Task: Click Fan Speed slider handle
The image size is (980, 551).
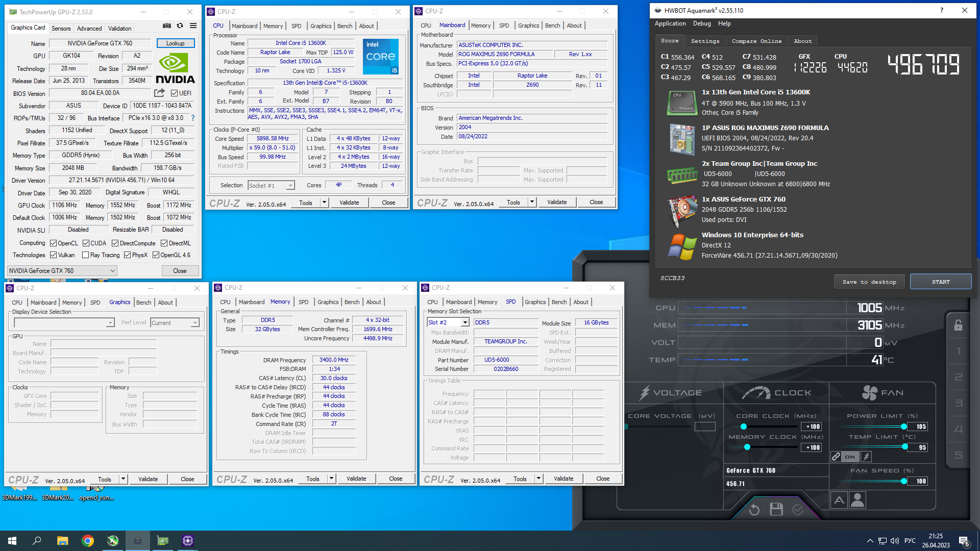Action: [x=904, y=481]
